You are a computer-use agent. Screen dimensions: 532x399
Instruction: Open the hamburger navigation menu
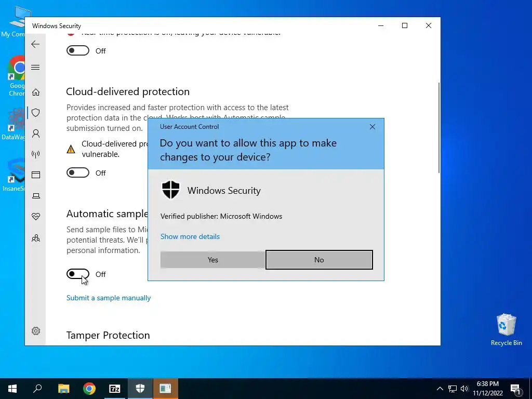[35, 67]
